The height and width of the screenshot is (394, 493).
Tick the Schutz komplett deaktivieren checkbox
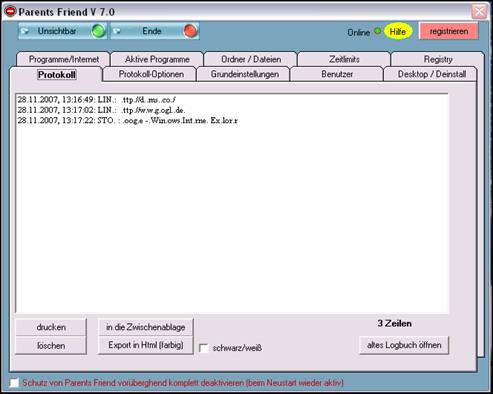tap(14, 383)
